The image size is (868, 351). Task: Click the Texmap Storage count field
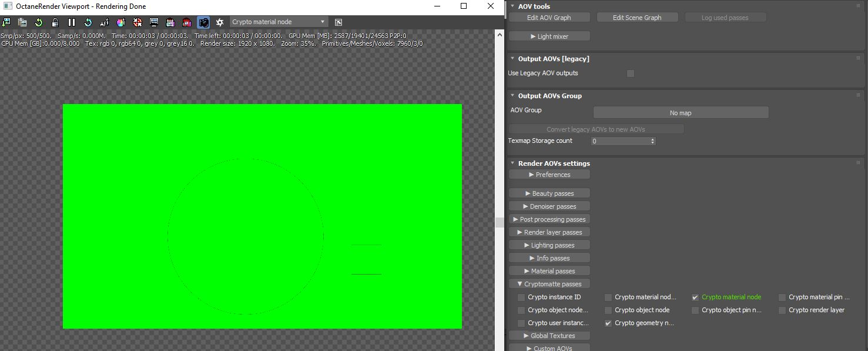620,141
